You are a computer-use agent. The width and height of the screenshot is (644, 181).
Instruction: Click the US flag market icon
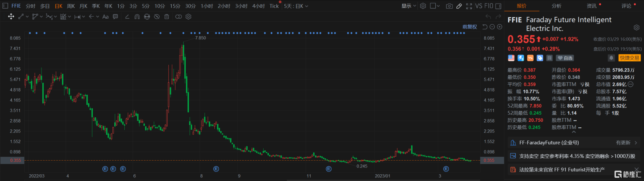pyautogui.click(x=511, y=58)
